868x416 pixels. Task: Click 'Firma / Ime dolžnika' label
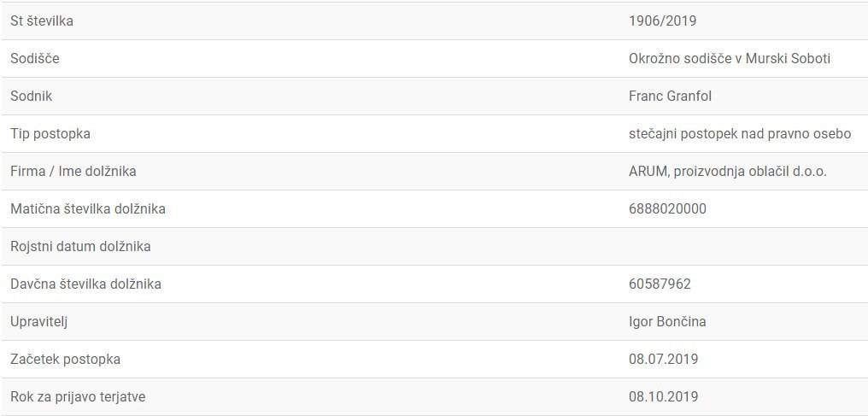click(73, 172)
